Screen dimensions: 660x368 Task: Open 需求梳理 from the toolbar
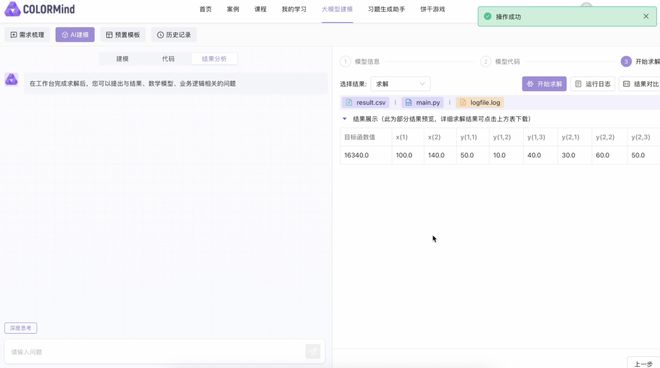tap(27, 35)
